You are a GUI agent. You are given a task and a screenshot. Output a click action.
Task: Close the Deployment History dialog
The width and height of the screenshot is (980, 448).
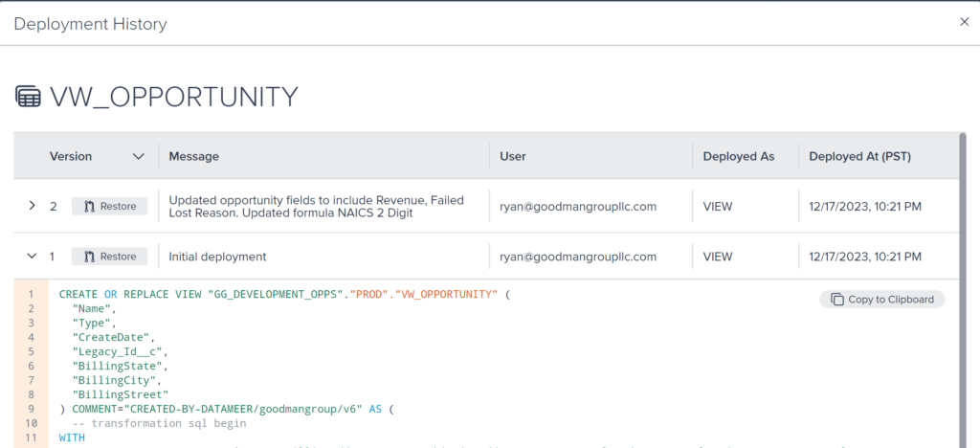pyautogui.click(x=965, y=22)
